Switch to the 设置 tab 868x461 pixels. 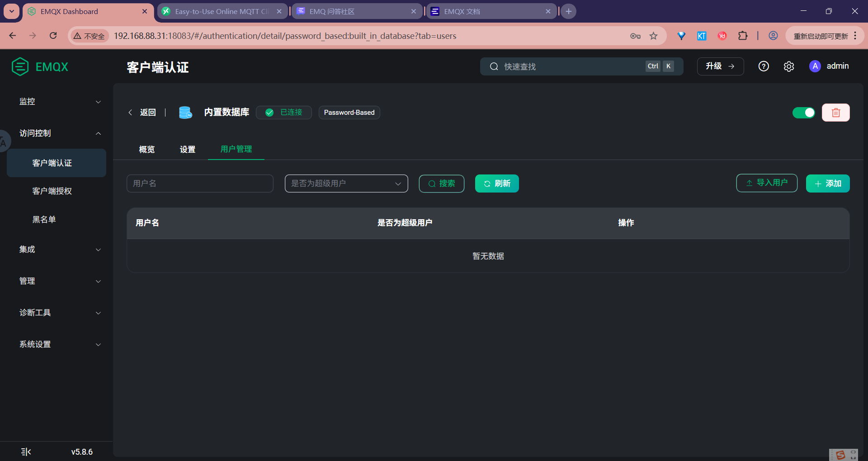pos(187,149)
